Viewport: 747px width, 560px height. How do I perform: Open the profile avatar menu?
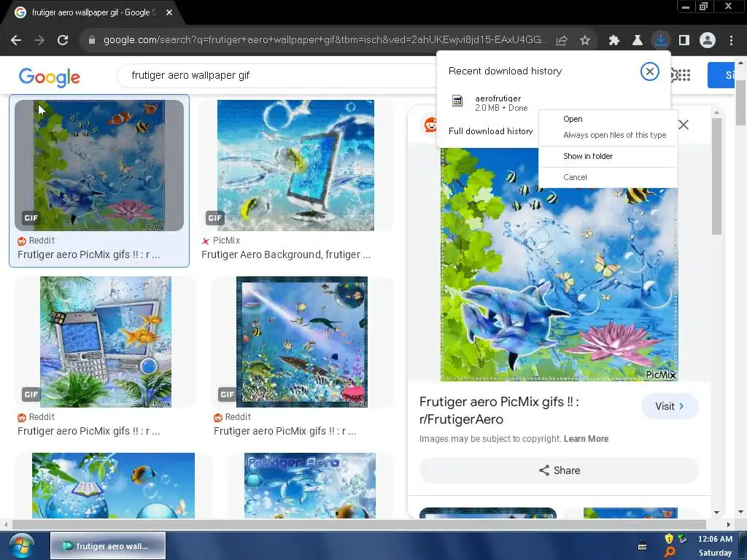pyautogui.click(x=708, y=41)
